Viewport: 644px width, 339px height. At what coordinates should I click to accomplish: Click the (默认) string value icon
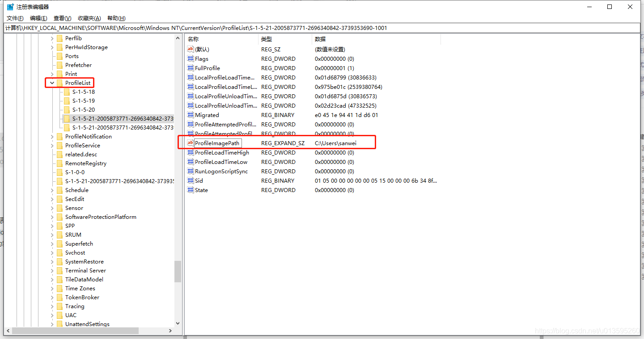191,49
